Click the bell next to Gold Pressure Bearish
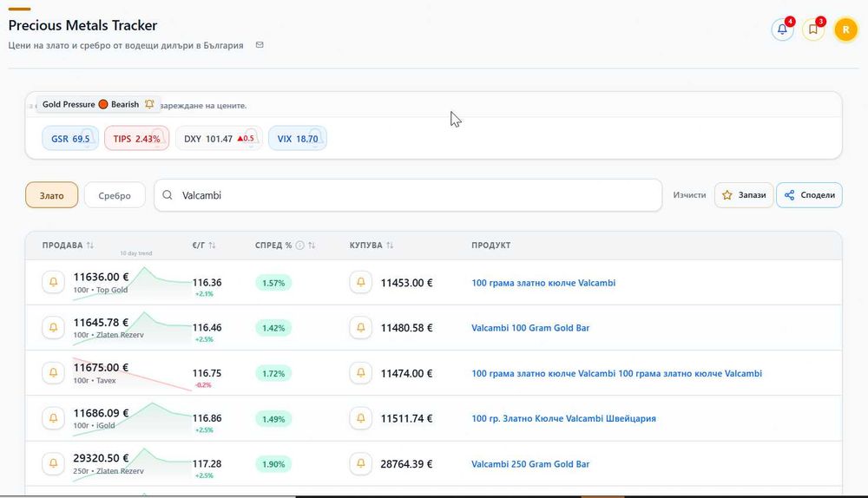Screen dimensions: 868x498 (149, 104)
